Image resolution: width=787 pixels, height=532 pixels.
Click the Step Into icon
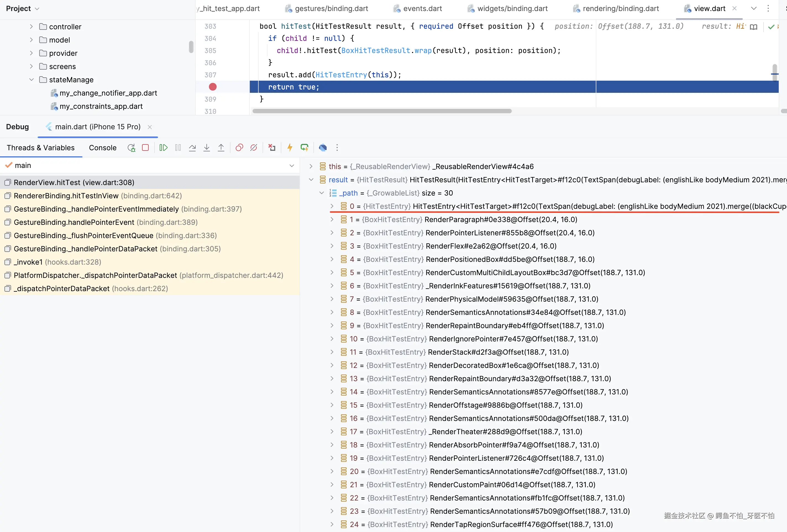[207, 148]
